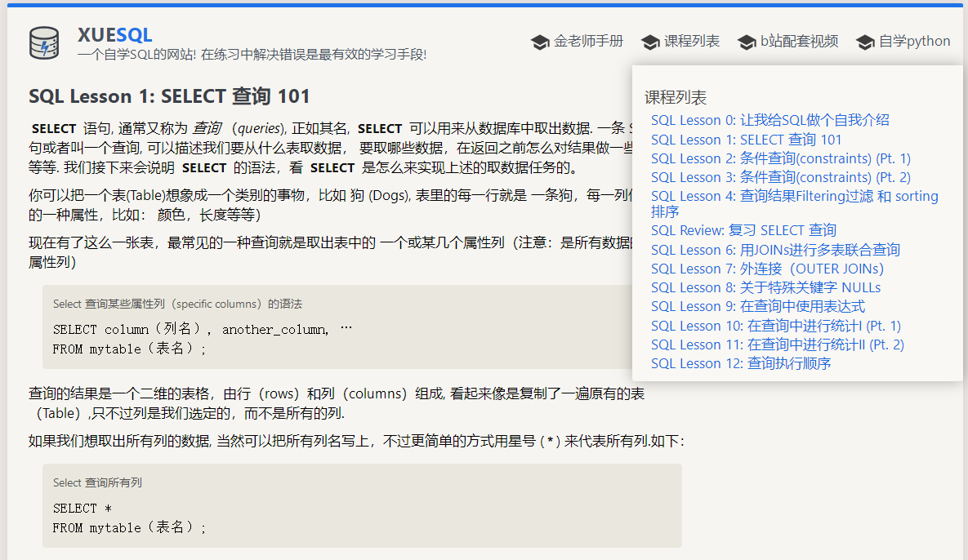Click the paragraph starting 你可以把一个表(Table)想象成

pos(330,205)
